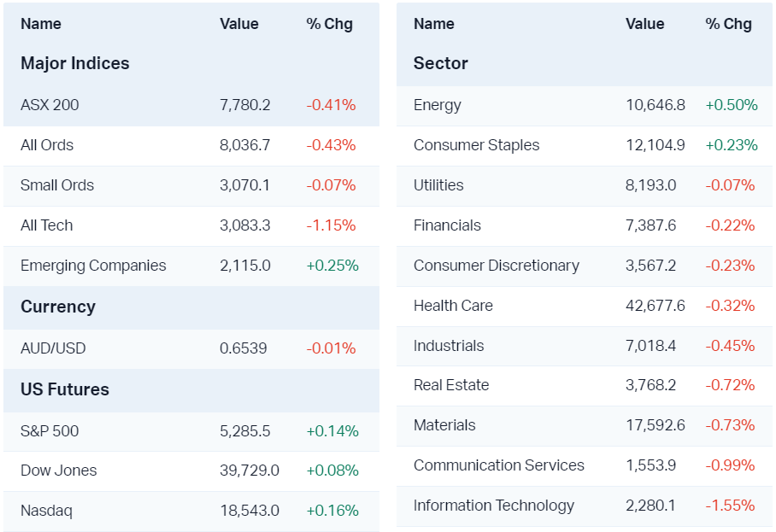The image size is (776, 532).
Task: Select the Utilities sector name
Action: coord(438,185)
